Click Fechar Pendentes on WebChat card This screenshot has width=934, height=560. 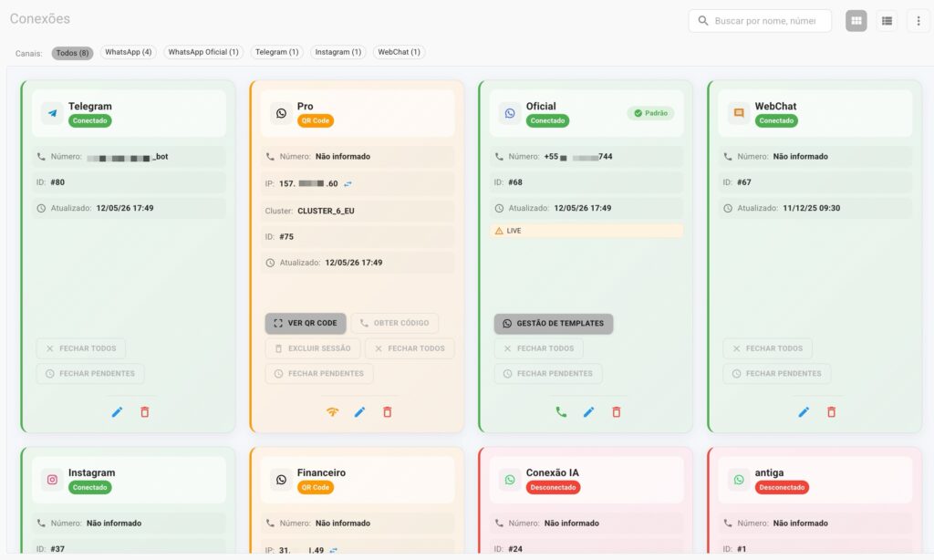[777, 374]
